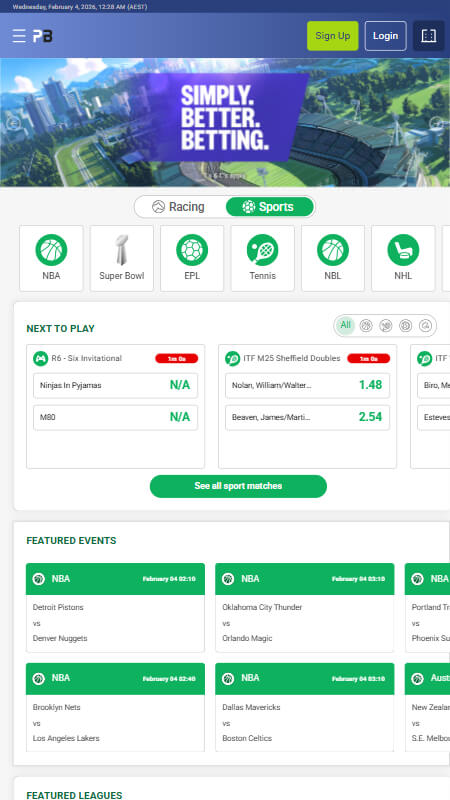Switch to the Sports toggle
Viewport: 450px width, 800px height.
(269, 207)
